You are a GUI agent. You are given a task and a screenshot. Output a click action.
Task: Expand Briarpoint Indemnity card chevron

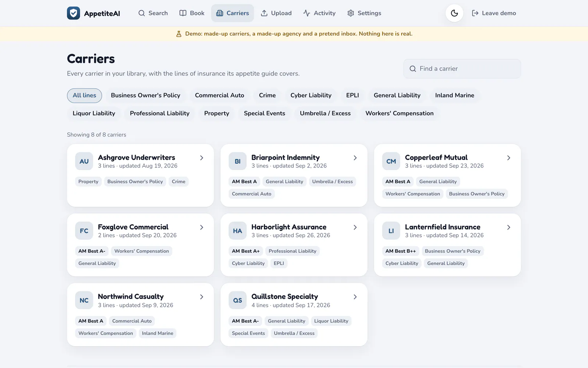(x=355, y=158)
